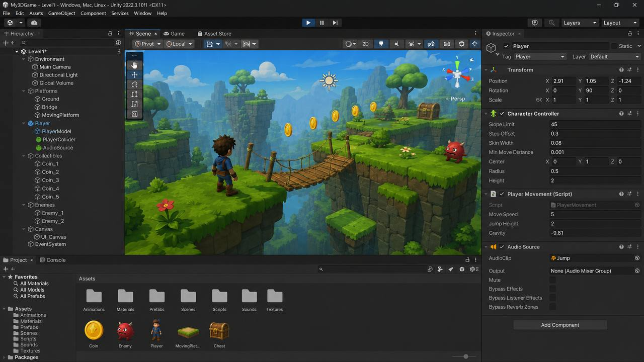Image resolution: width=644 pixels, height=362 pixels.
Task: Click the Move Speed value field
Action: coord(595,214)
